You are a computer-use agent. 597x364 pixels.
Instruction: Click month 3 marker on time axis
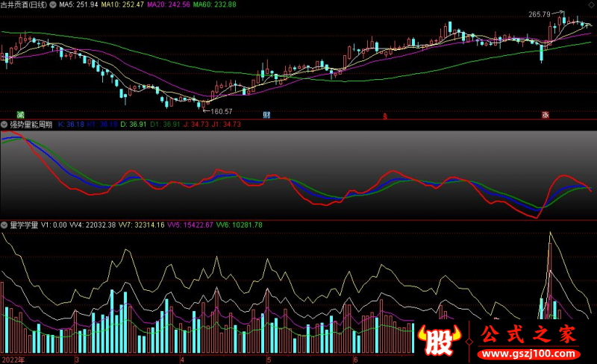click(x=78, y=360)
